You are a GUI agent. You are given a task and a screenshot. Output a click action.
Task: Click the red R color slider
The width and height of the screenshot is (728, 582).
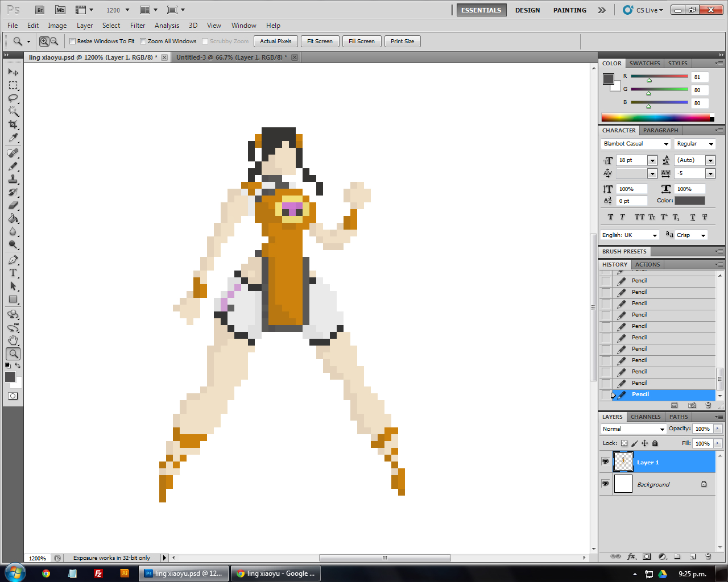(659, 76)
